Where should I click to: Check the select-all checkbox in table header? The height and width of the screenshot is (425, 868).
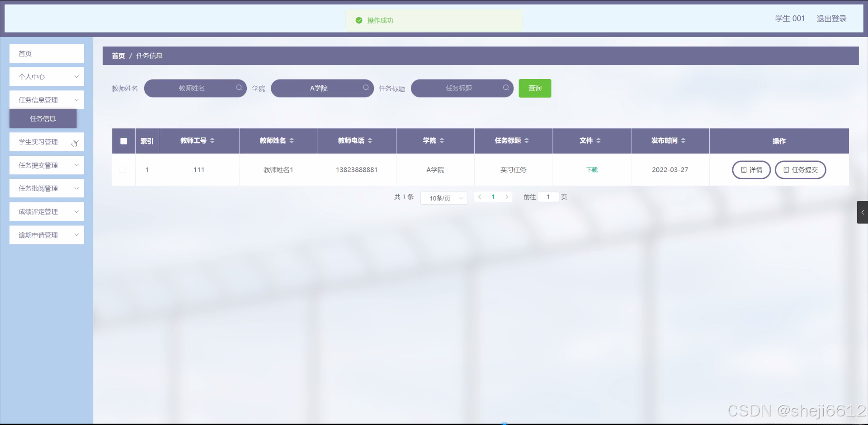[x=123, y=141]
